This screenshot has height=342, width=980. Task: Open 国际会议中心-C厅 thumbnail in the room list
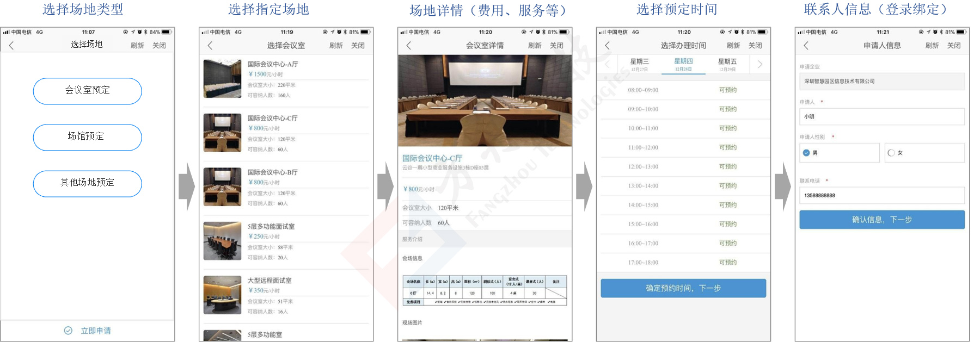(x=222, y=133)
